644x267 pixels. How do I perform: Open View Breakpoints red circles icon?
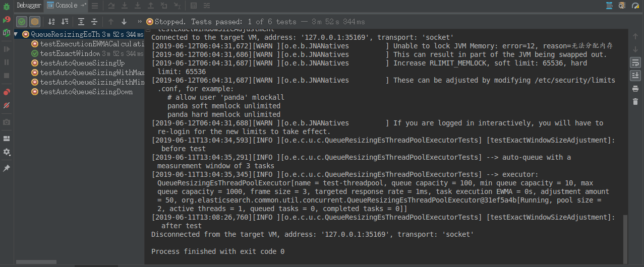tap(7, 92)
